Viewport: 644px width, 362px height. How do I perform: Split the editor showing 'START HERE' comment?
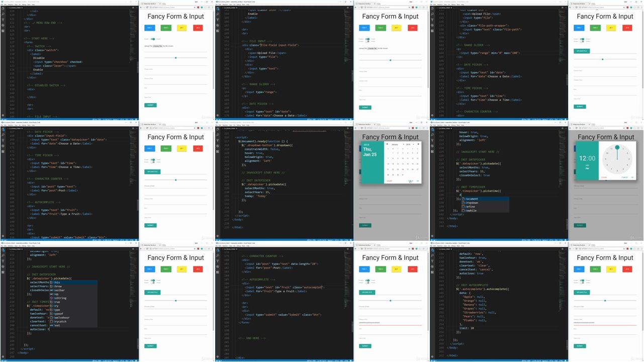[133, 8]
